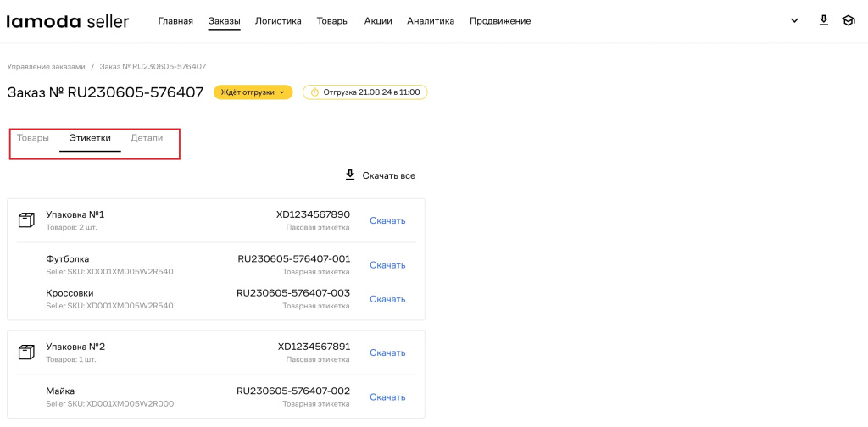The height and width of the screenshot is (427, 868).
Task: Click the Скачать все button
Action: [x=388, y=176]
